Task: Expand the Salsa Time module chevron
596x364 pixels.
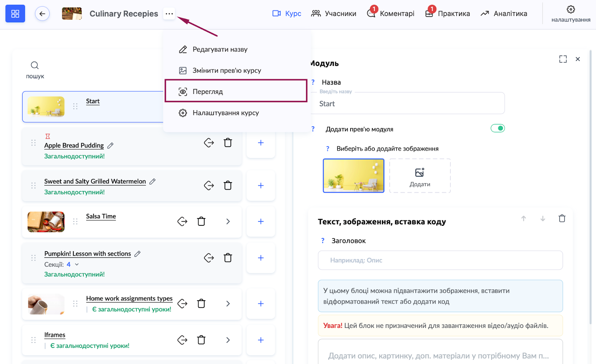Action: coord(228,222)
